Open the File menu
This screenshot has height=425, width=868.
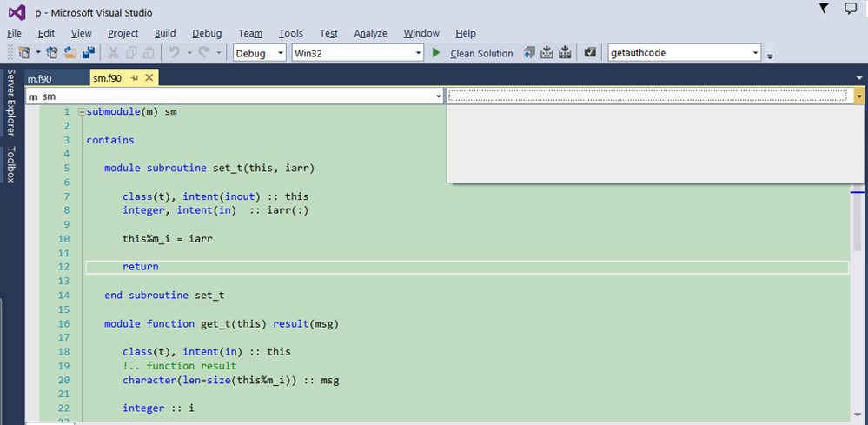(15, 33)
